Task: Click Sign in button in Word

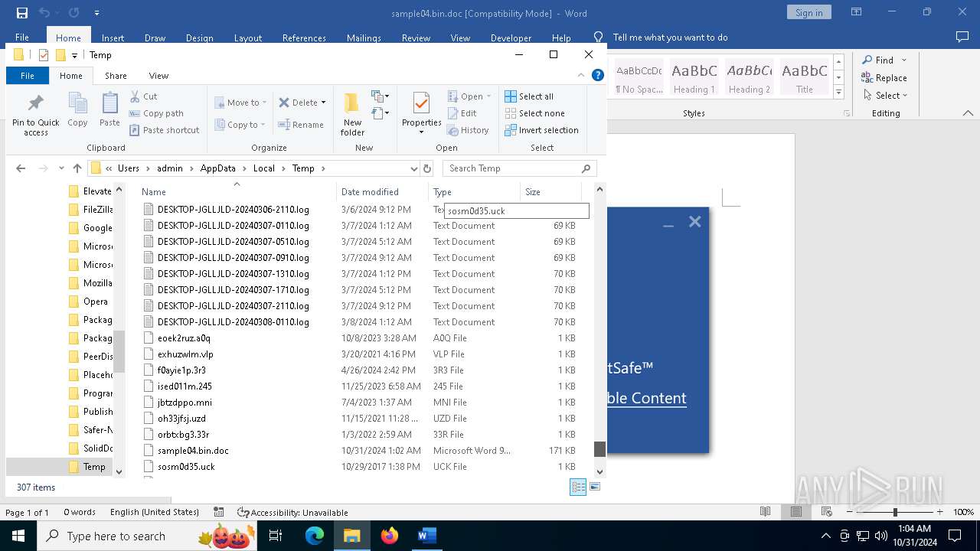Action: click(x=808, y=12)
